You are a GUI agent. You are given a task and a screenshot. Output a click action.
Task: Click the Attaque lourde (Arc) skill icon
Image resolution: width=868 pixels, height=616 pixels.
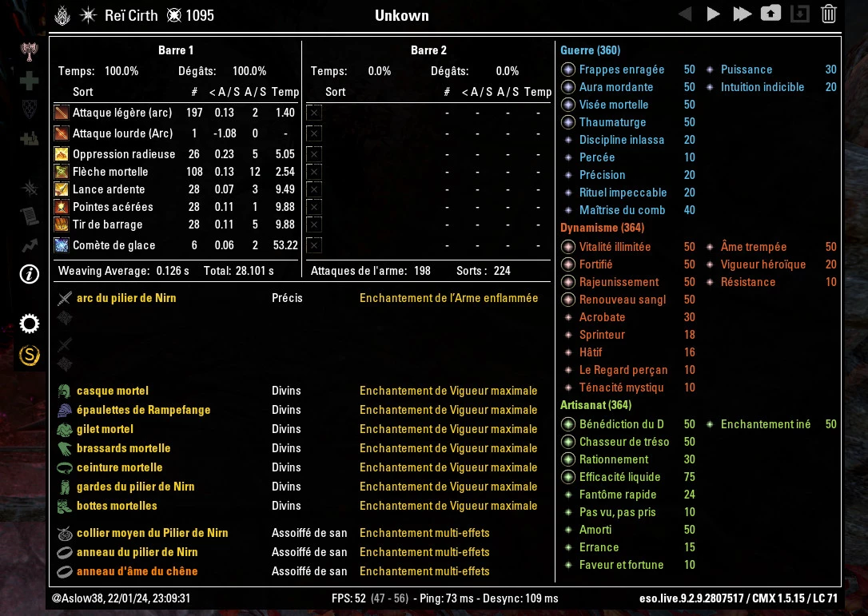coord(62,133)
